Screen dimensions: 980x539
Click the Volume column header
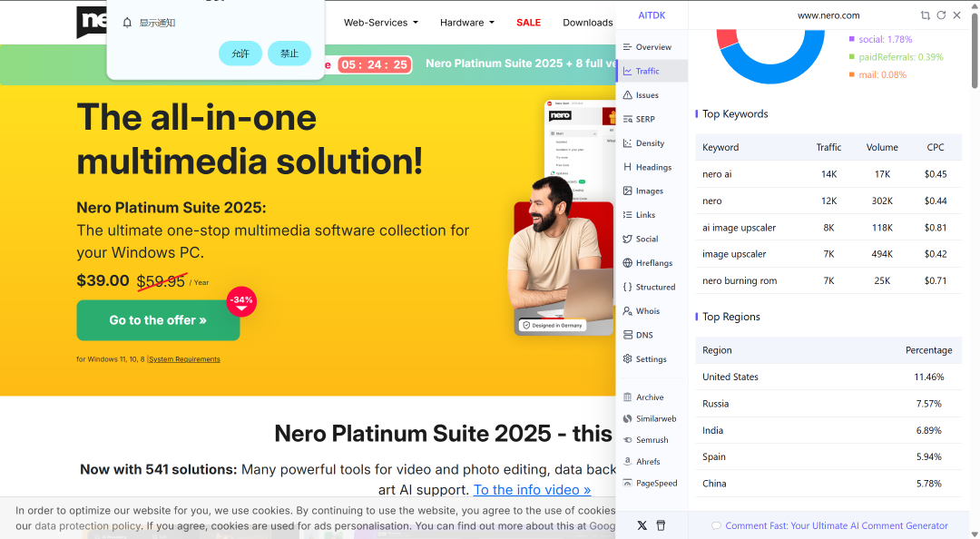click(882, 147)
